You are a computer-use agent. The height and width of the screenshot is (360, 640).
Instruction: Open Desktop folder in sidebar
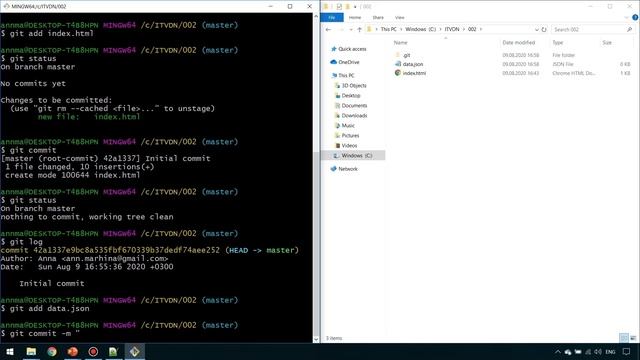click(x=347, y=96)
